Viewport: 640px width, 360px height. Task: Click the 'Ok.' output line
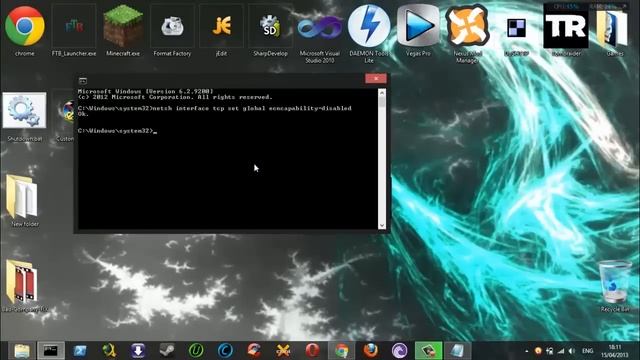point(83,114)
